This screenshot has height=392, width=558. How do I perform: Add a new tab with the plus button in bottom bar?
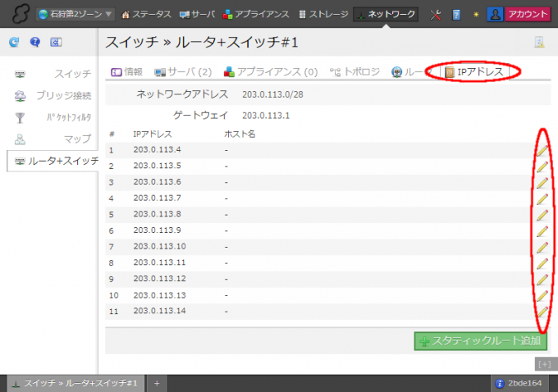157,383
